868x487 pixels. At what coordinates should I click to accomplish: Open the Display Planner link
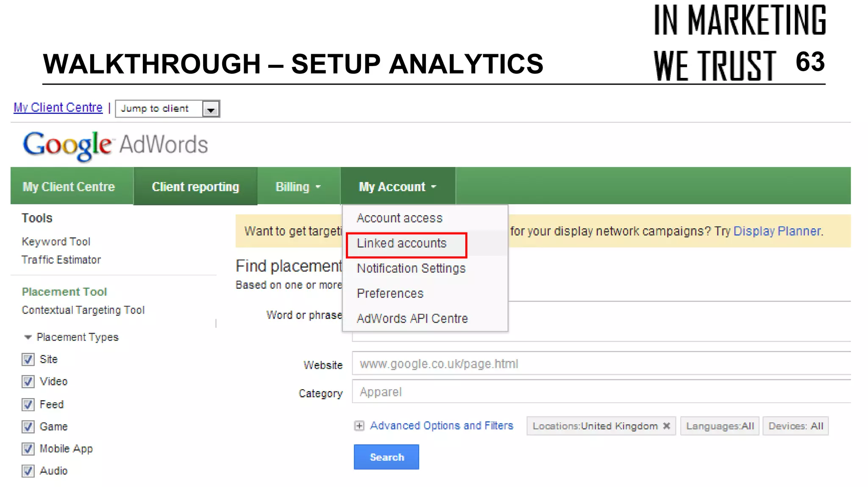tap(777, 231)
